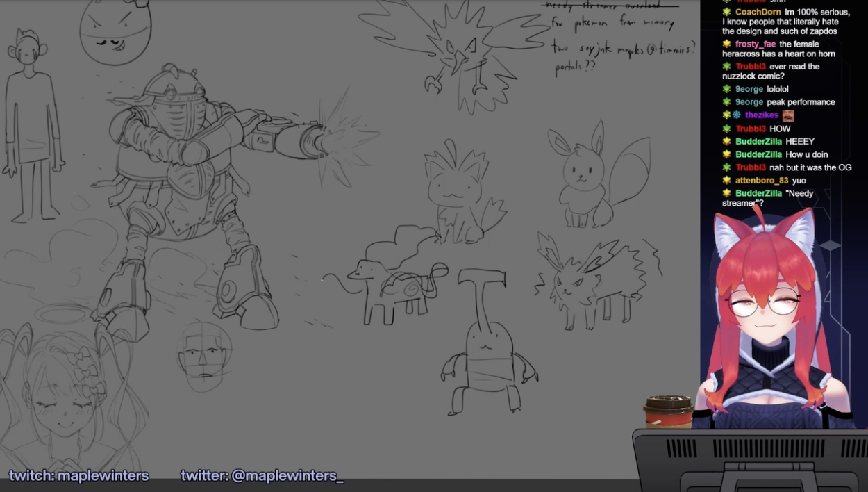Click the 'twitter: @maplewinters_' overlay text
Image resolution: width=868 pixels, height=492 pixels.
[262, 476]
